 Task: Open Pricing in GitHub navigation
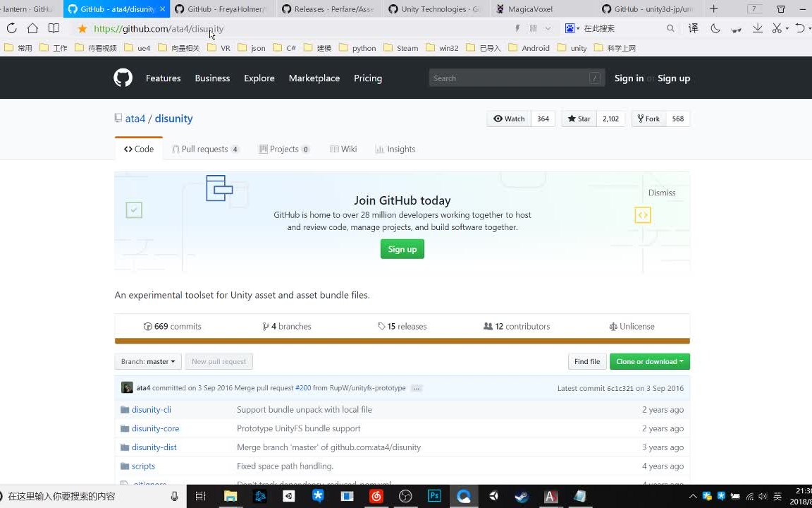coord(368,78)
